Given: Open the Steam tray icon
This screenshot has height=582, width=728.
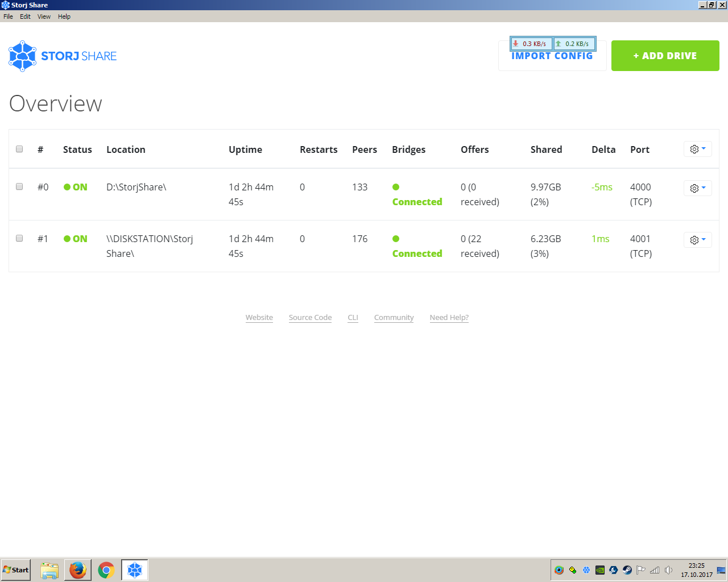Looking at the screenshot, I should point(627,570).
